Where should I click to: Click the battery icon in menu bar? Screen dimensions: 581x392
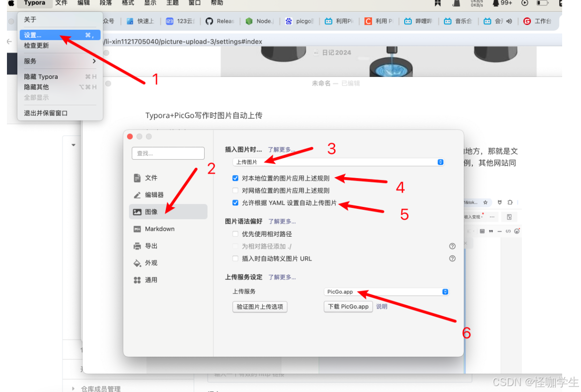coord(542,3)
